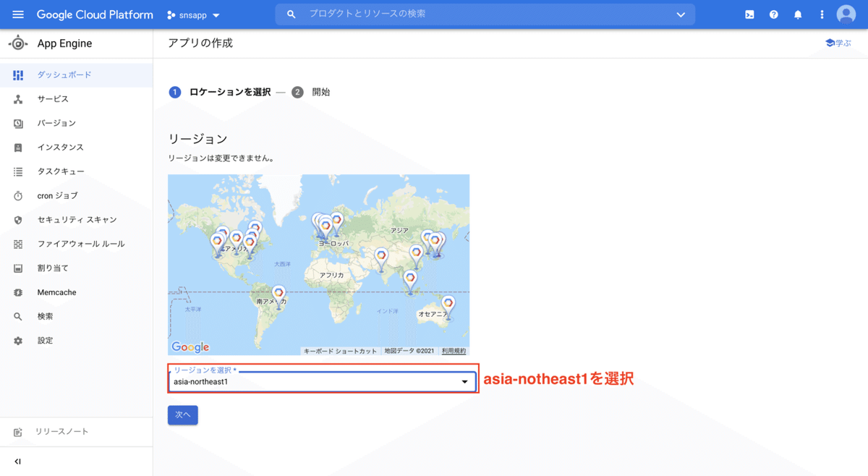The height and width of the screenshot is (476, 868).
Task: Click the ファイアウォール ルール firewall icon
Action: coord(18,245)
